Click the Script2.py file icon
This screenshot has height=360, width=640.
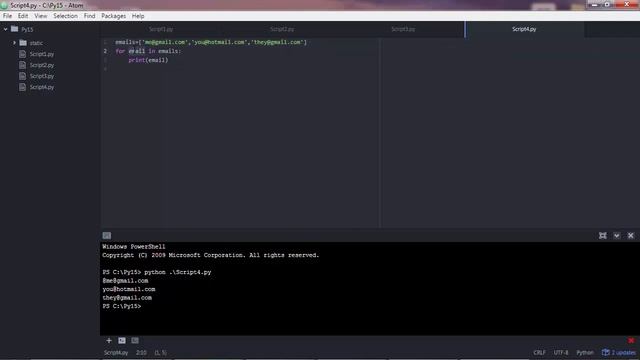pyautogui.click(x=23, y=65)
